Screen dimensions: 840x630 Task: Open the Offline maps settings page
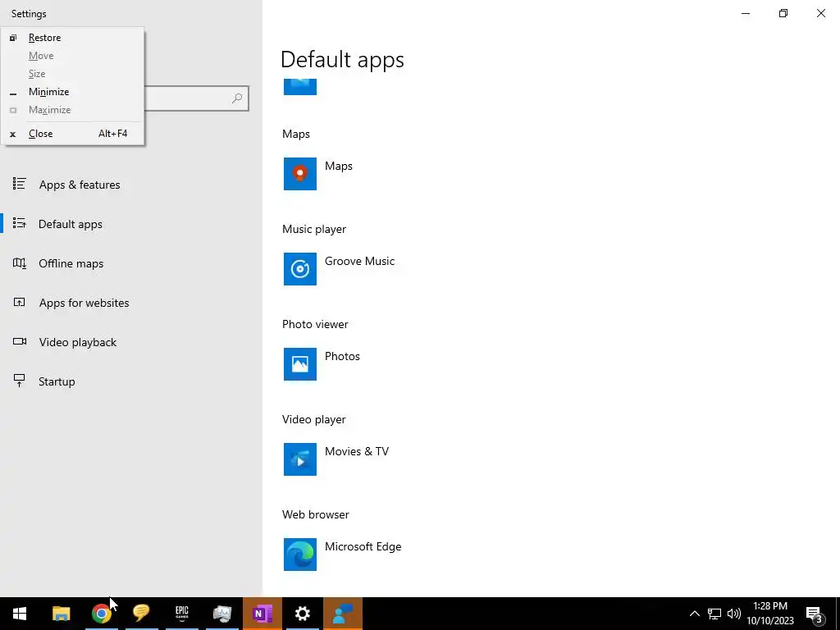coord(131,263)
